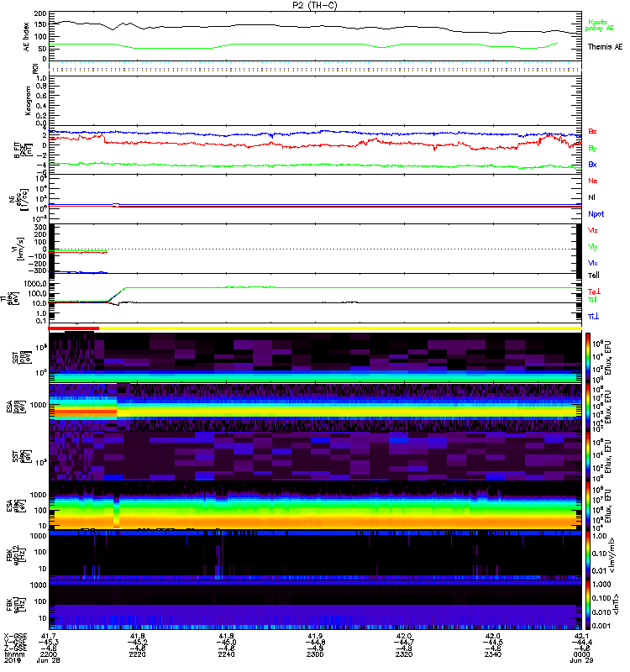
Task: Click the red "Te⊥" legend label
Action: (x=594, y=291)
